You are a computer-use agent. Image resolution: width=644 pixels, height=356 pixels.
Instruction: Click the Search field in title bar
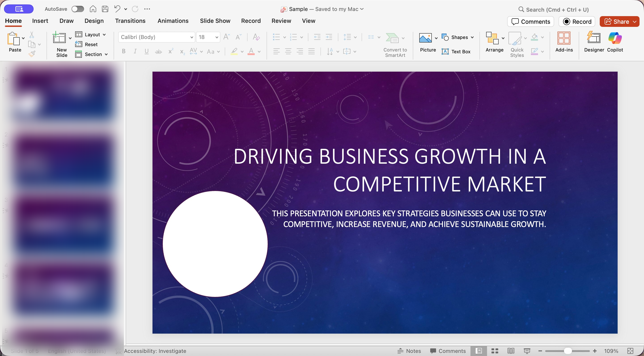tap(557, 9)
